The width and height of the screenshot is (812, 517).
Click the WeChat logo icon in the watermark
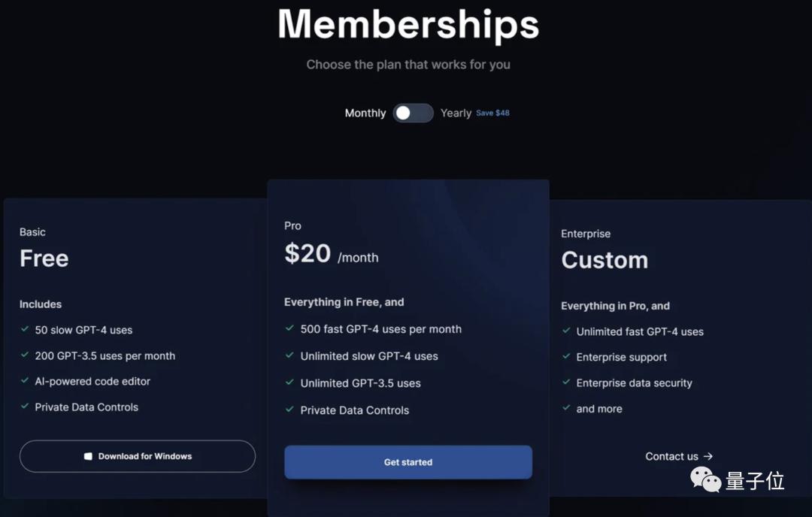(x=705, y=480)
